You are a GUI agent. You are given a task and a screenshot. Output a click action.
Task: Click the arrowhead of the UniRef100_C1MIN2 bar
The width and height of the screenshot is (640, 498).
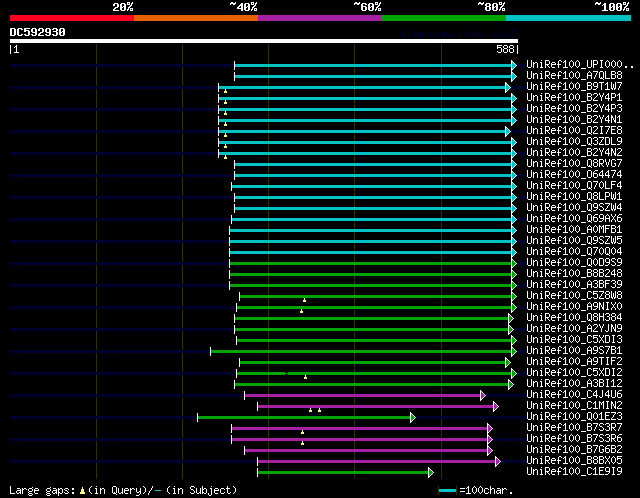tap(496, 406)
